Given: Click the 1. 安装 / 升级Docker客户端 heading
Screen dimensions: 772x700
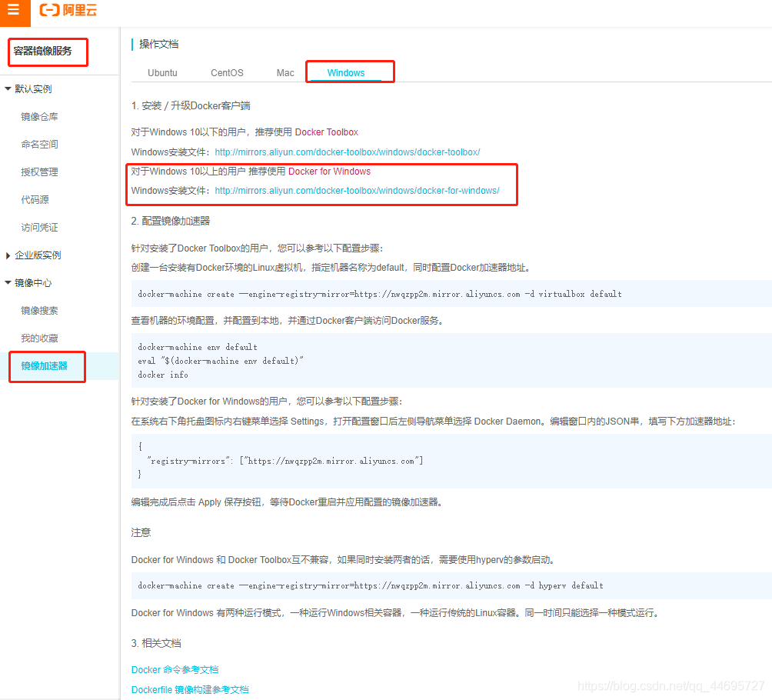Looking at the screenshot, I should point(191,106).
